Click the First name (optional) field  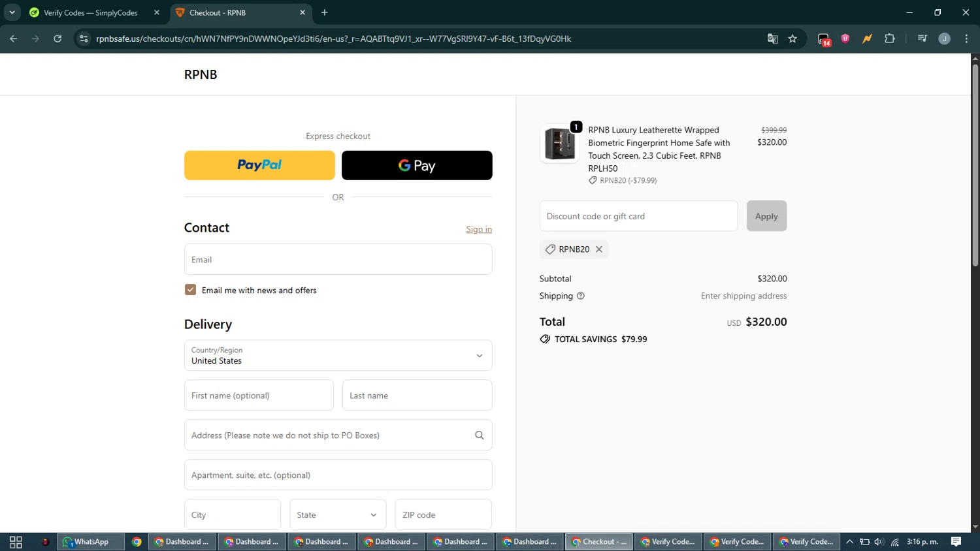pos(259,395)
